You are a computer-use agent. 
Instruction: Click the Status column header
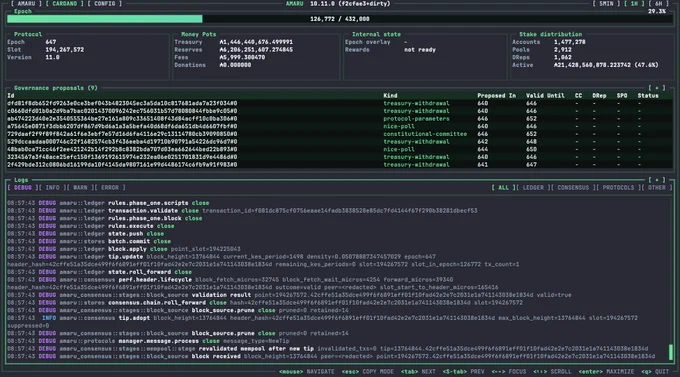[648, 96]
